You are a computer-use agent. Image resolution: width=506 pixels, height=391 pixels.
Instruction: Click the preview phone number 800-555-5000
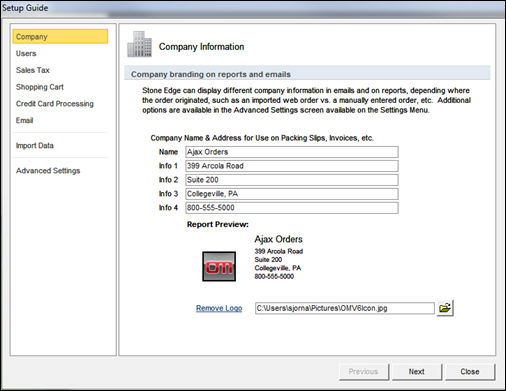(x=274, y=276)
